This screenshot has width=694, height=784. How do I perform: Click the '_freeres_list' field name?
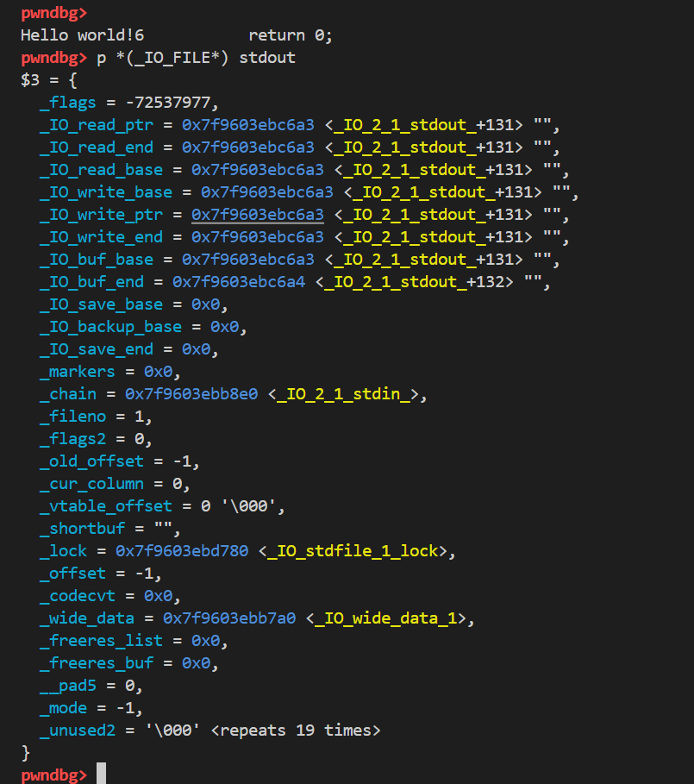[102, 641]
